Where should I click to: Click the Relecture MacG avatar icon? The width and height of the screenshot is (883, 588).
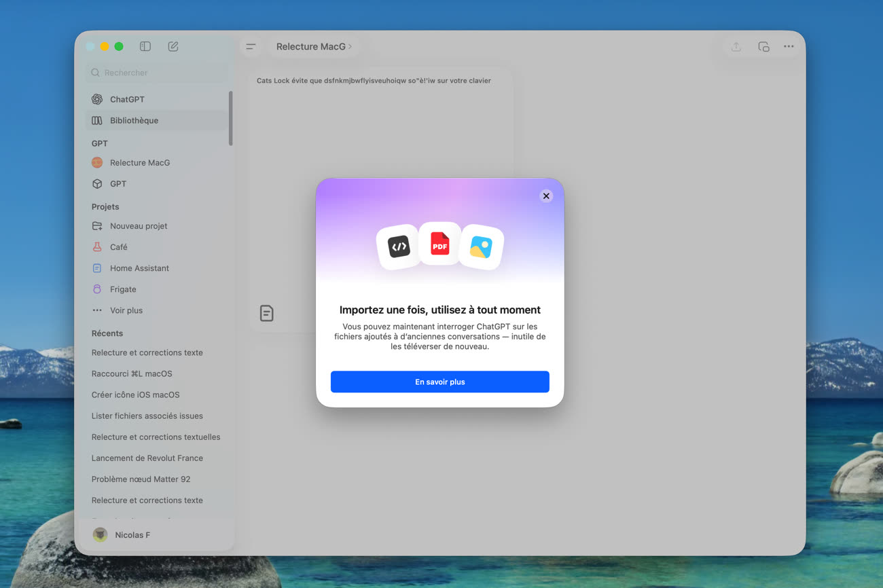[x=97, y=162]
